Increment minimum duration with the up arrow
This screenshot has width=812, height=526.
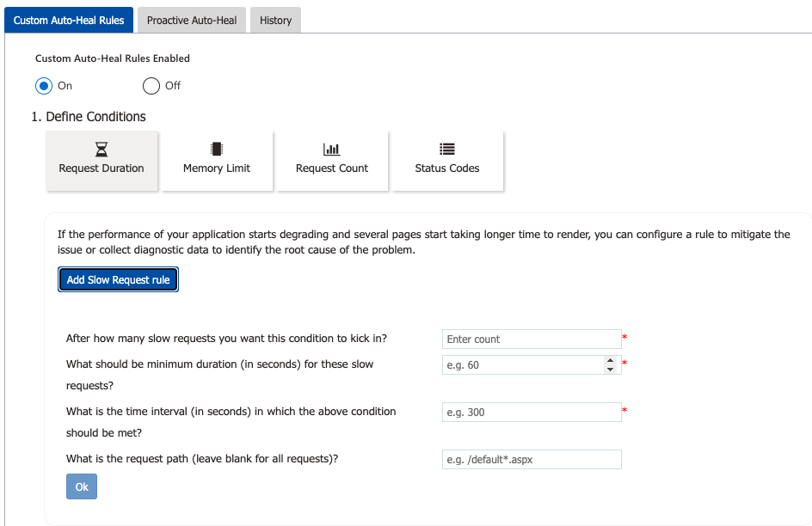coord(611,360)
